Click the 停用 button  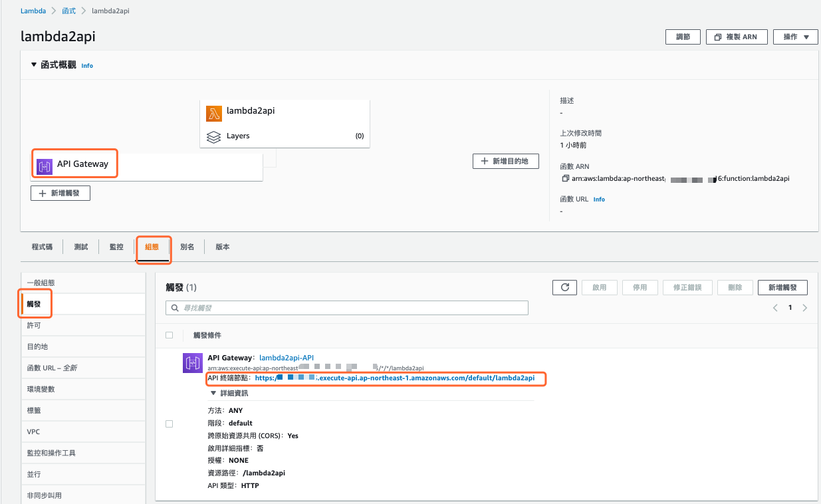[640, 287]
